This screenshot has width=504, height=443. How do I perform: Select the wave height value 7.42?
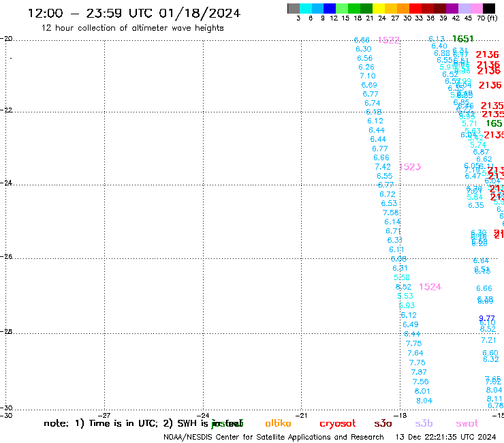[x=383, y=167]
